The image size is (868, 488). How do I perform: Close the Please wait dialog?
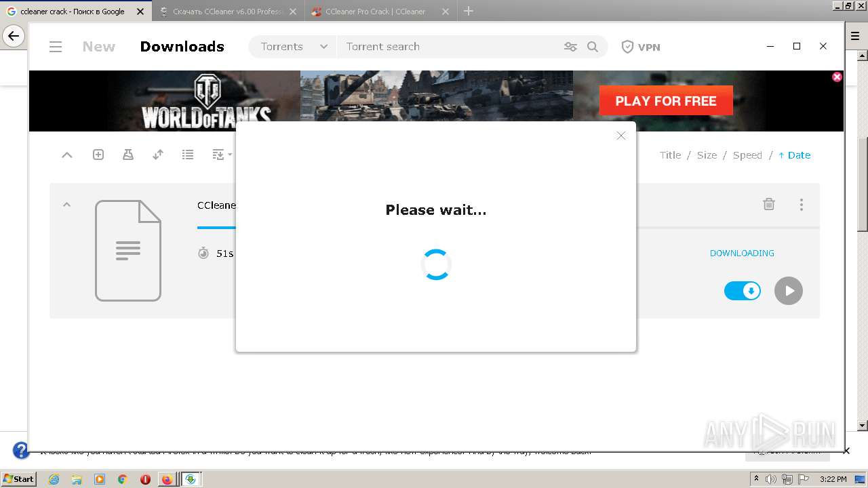[x=620, y=136]
